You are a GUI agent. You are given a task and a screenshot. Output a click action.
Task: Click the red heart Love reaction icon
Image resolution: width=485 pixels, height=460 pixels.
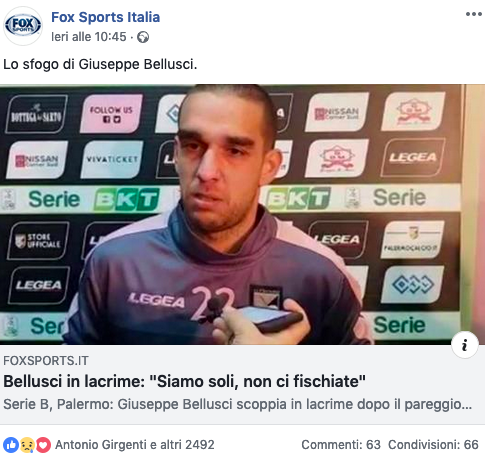(x=43, y=445)
